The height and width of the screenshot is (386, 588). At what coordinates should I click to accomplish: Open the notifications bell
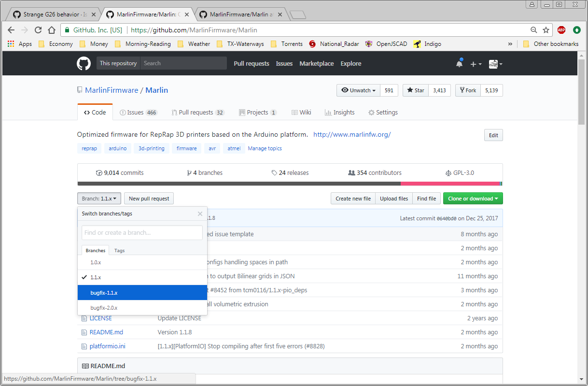[459, 64]
